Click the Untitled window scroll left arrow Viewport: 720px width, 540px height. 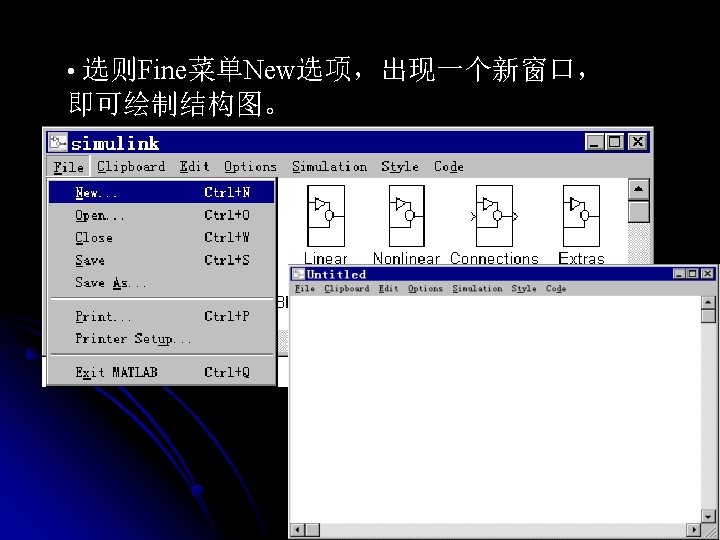click(x=298, y=530)
